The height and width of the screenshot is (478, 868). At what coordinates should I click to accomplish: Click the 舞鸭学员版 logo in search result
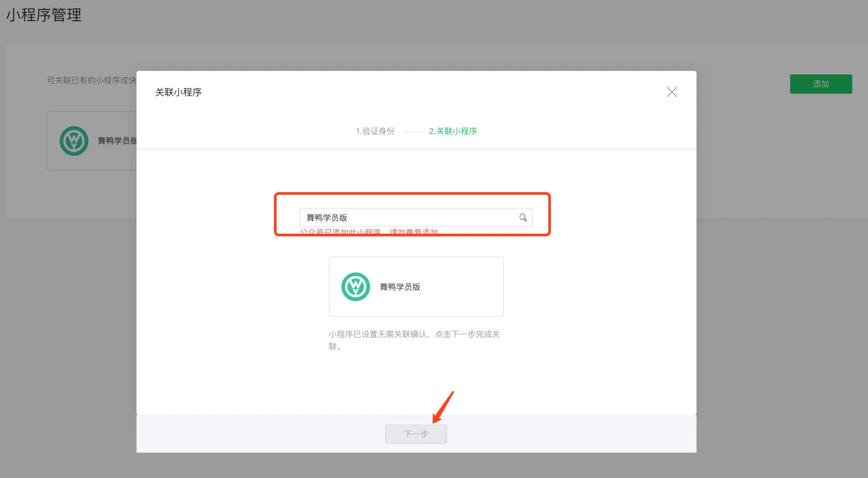click(355, 287)
